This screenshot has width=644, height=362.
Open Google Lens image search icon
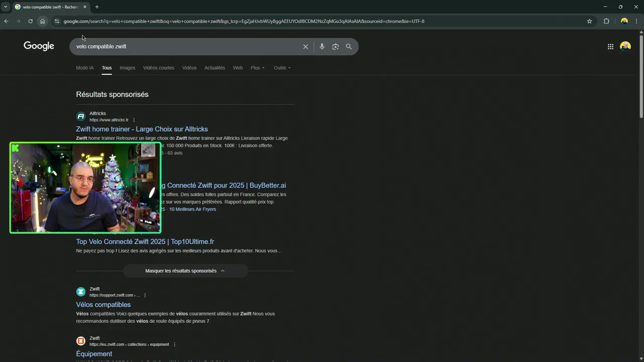point(336,47)
